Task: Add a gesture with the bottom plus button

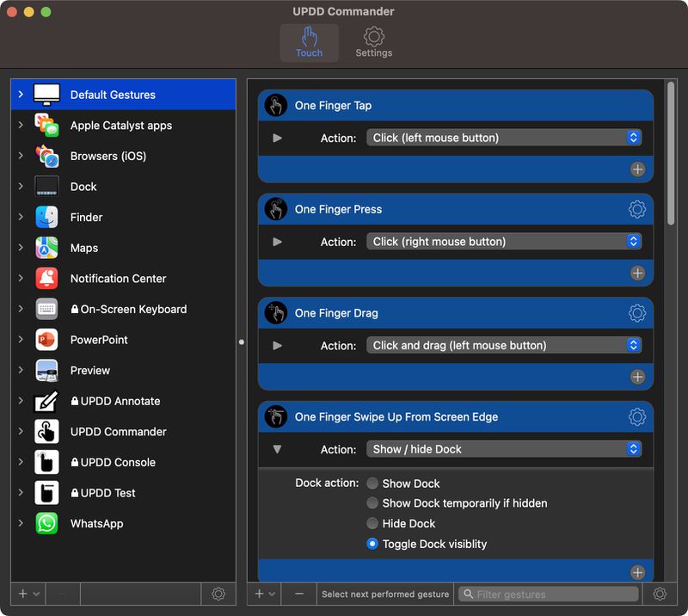Action: [x=261, y=594]
